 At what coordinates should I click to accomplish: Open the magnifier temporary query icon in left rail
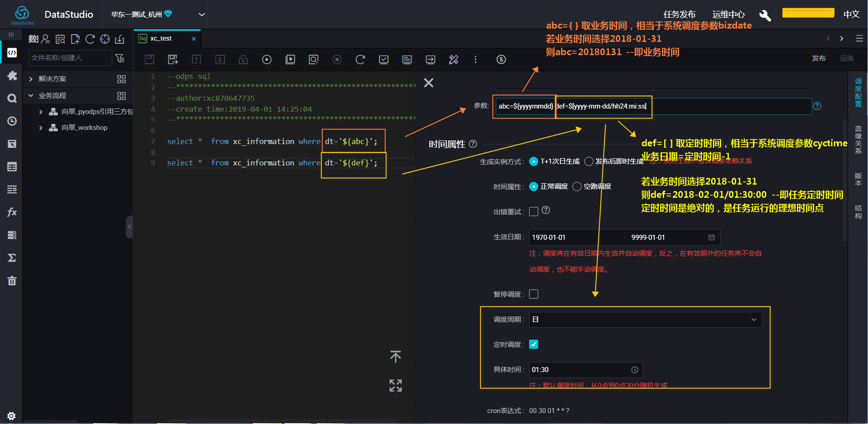[12, 98]
